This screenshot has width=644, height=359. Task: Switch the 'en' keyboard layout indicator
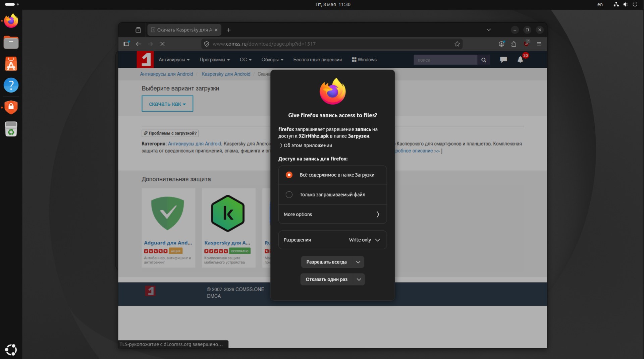[600, 4]
